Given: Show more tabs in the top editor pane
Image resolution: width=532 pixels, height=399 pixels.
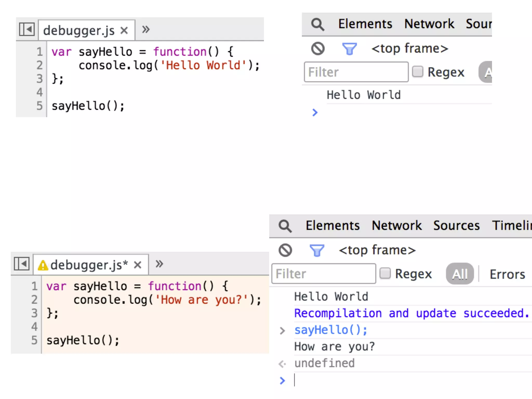Looking at the screenshot, I should pos(146,29).
